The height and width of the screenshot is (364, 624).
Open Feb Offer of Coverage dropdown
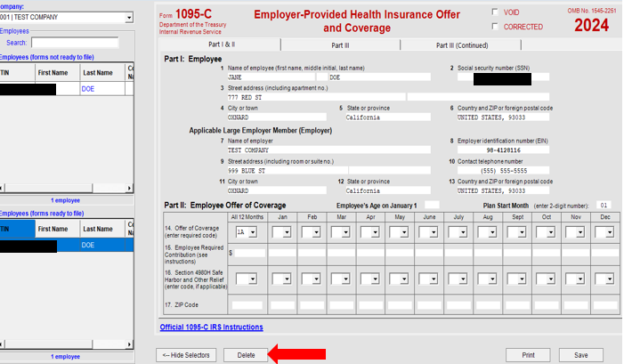[x=316, y=232]
